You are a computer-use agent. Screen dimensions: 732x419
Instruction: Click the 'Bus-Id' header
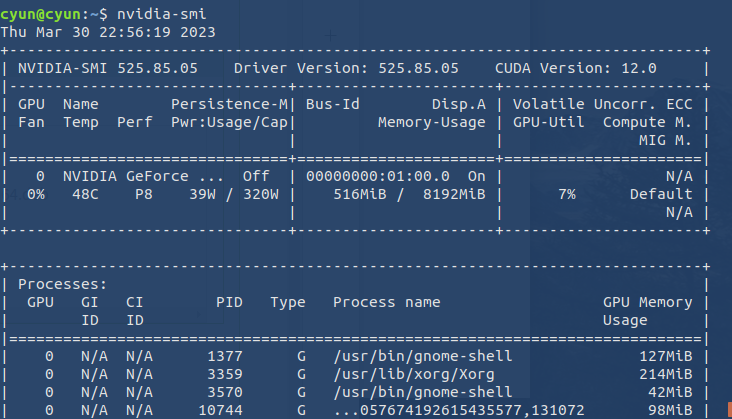[x=333, y=104]
